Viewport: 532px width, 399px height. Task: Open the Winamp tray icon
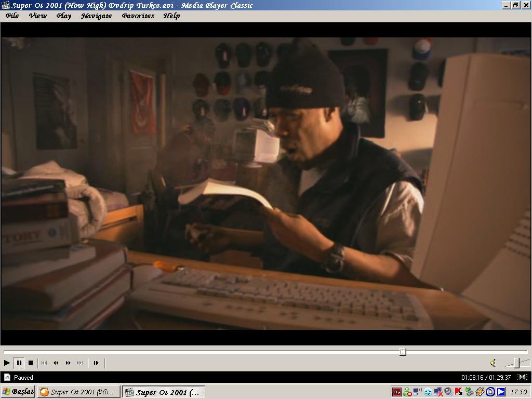click(x=480, y=392)
